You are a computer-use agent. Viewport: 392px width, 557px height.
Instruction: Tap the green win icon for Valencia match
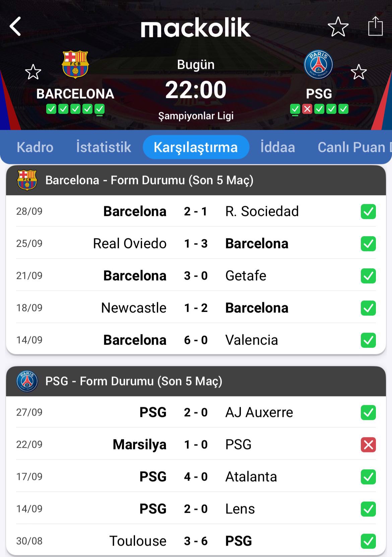(368, 340)
